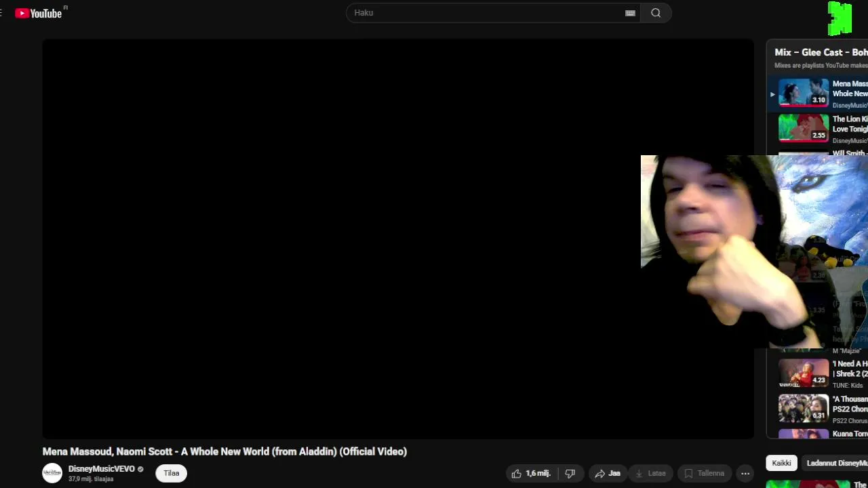
Task: Share the video with Jaa button
Action: click(x=608, y=473)
